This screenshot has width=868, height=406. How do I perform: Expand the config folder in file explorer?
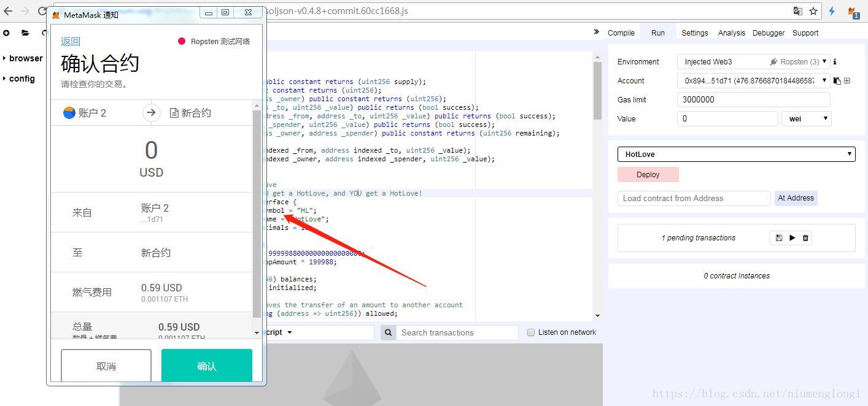click(x=19, y=79)
